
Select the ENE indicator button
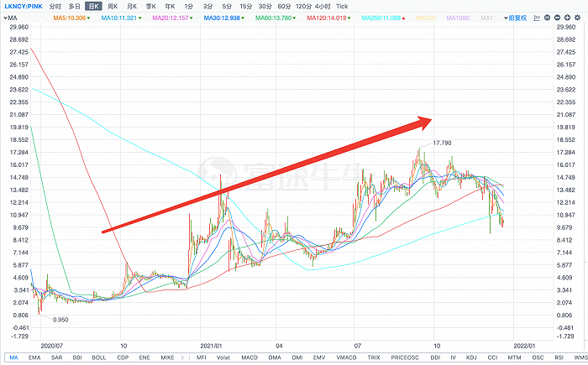pyautogui.click(x=144, y=357)
